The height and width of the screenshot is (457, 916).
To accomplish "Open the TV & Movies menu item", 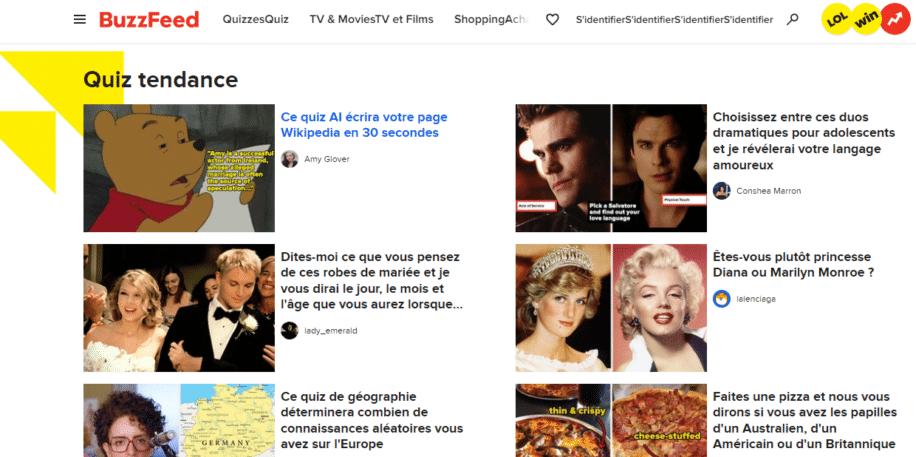I will pos(372,19).
